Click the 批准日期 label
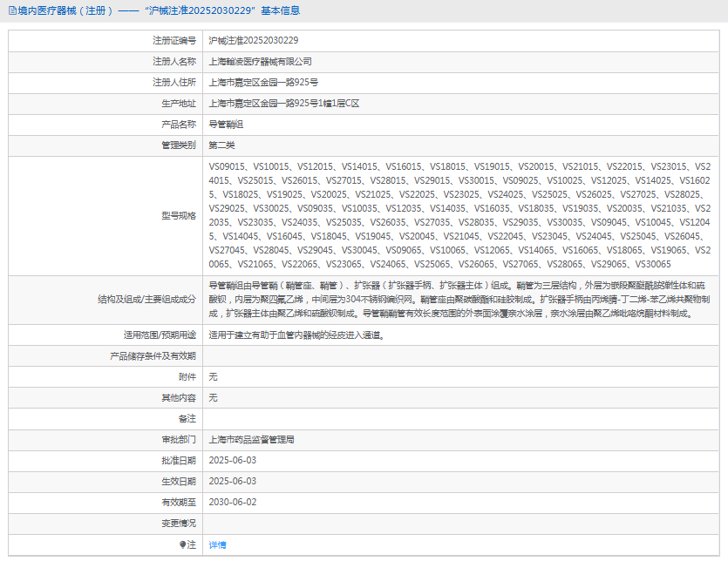The height and width of the screenshot is (561, 728). [x=179, y=460]
